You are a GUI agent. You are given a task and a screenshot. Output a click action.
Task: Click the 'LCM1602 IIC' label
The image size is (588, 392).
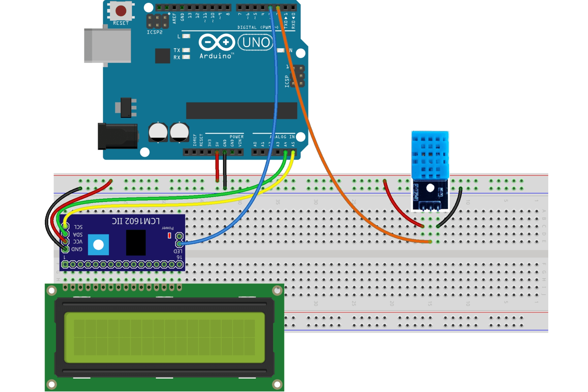tap(136, 221)
